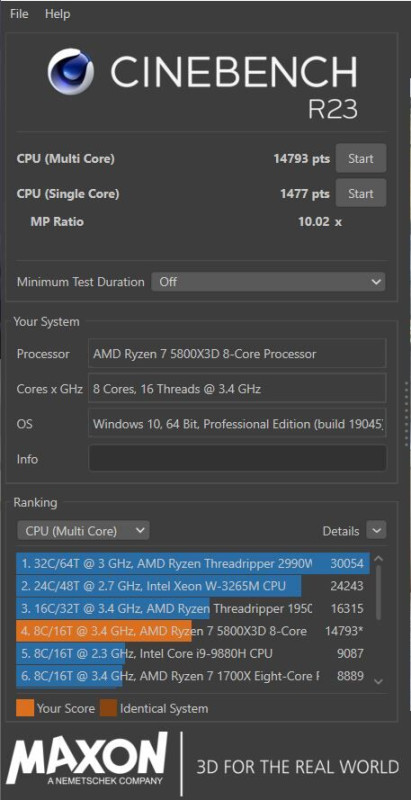Screen dimensions: 411x800
Task: Start the CPU Single Core test
Action: [x=361, y=193]
